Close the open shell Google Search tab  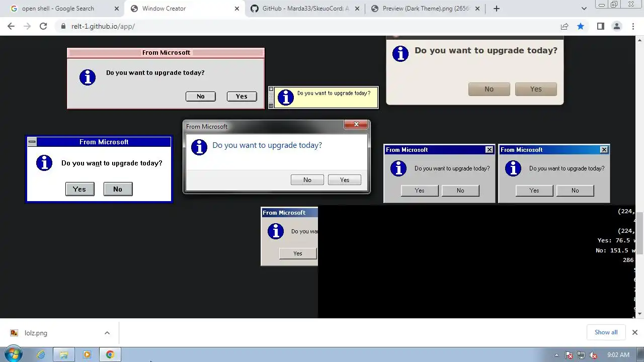[x=117, y=9]
